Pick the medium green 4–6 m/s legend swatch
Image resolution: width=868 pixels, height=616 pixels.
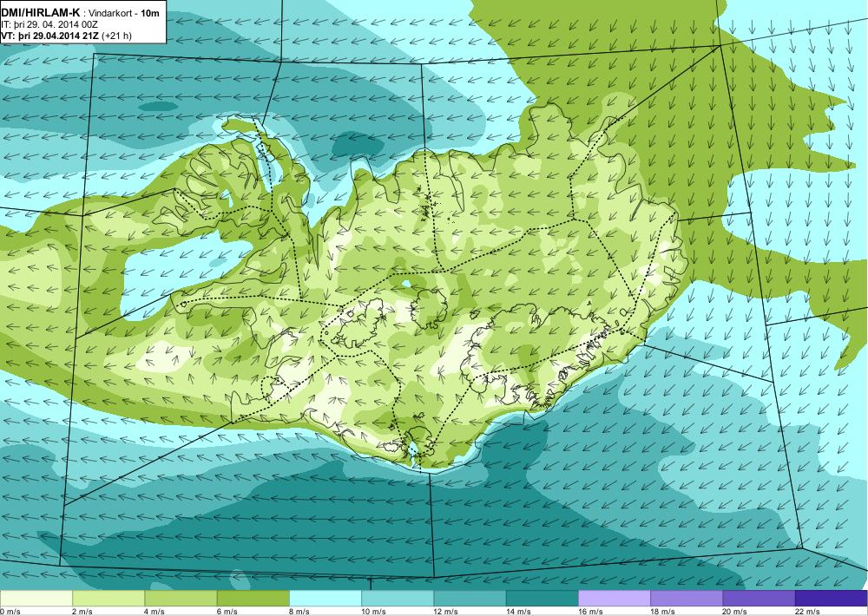(x=181, y=599)
